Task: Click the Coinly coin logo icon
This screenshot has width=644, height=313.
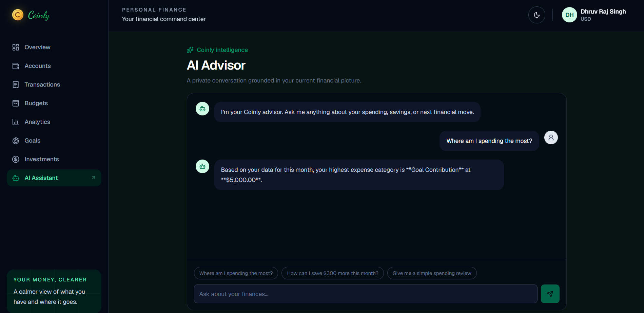Action: (x=18, y=15)
